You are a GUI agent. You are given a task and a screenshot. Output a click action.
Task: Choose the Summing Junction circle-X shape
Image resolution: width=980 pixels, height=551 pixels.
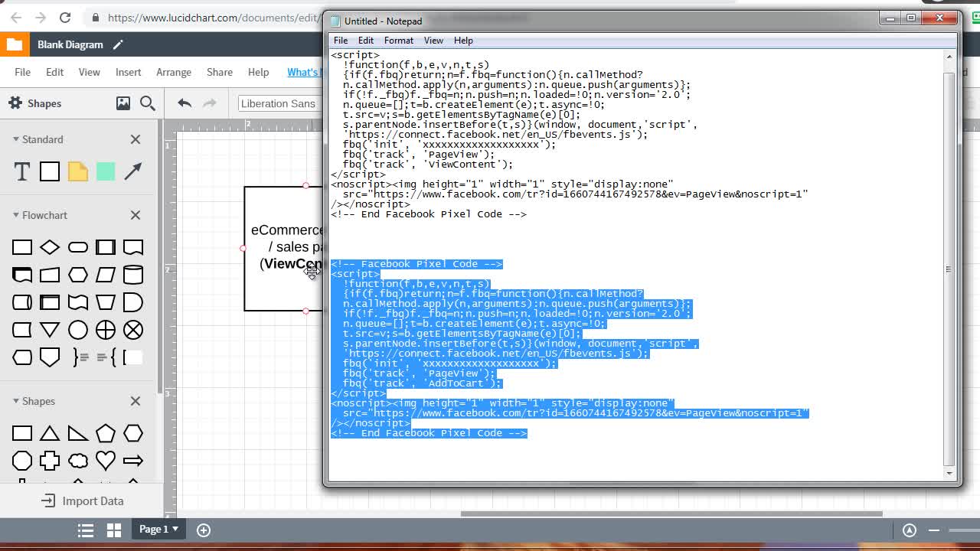point(133,330)
